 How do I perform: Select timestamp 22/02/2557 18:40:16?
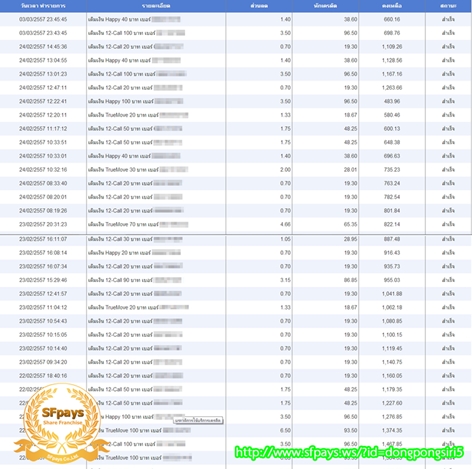coord(43,376)
